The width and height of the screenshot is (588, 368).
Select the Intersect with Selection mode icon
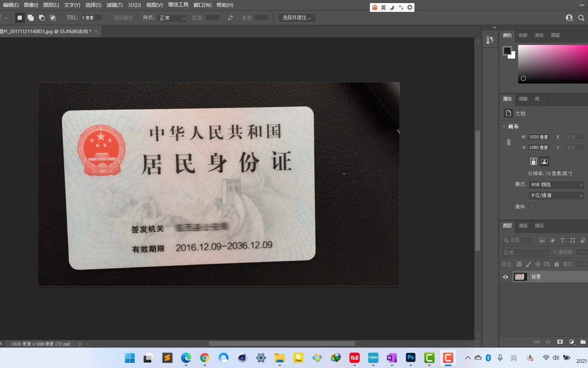53,18
